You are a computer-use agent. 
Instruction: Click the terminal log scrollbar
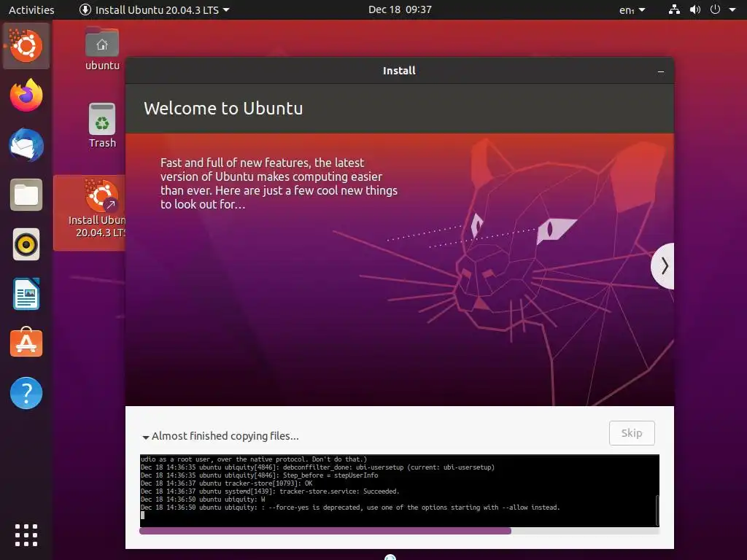tap(657, 510)
